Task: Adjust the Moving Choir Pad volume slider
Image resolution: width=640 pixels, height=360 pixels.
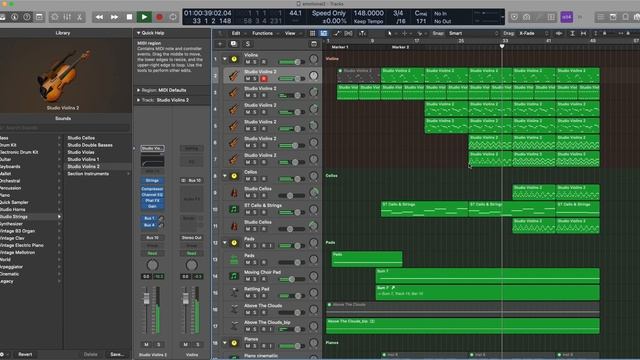Action: (x=291, y=279)
